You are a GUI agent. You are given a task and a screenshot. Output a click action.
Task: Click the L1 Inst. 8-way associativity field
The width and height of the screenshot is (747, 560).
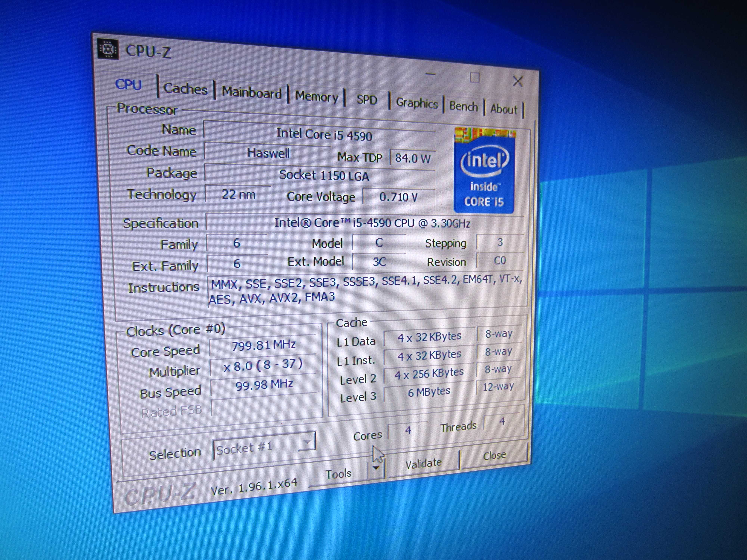[499, 351]
